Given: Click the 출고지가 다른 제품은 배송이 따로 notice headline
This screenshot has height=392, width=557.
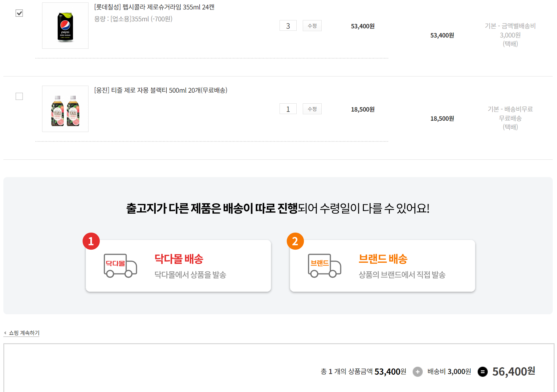Looking at the screenshot, I should pos(278,208).
